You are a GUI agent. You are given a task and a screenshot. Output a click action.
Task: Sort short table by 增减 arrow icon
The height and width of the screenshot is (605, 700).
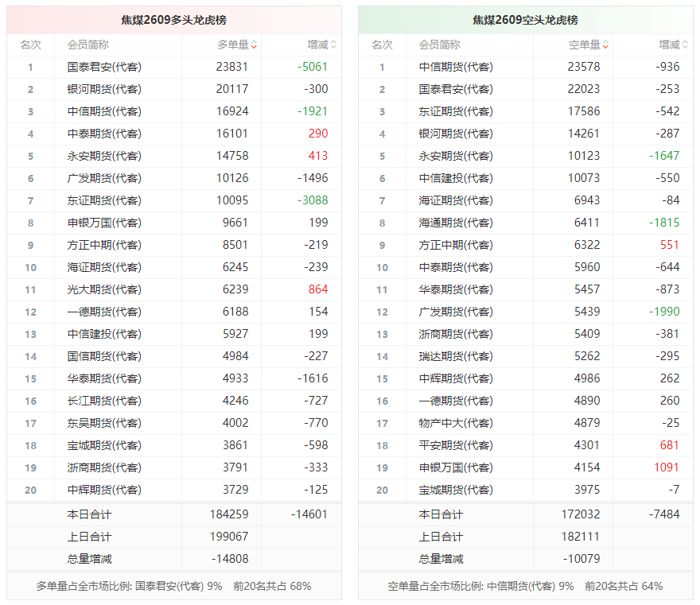(685, 45)
